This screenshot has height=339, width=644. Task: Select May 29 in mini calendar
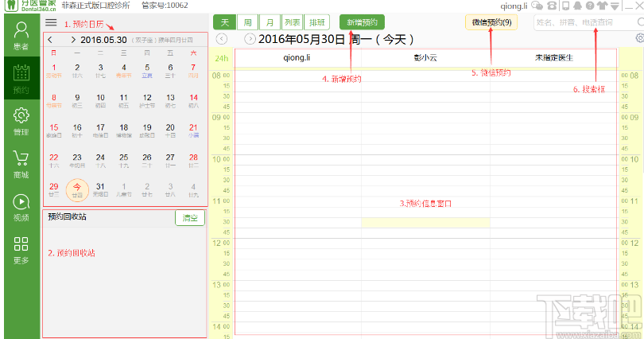pos(54,189)
